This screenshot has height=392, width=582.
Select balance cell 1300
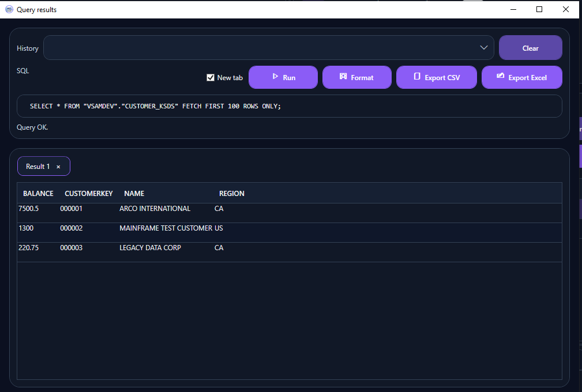click(x=26, y=228)
